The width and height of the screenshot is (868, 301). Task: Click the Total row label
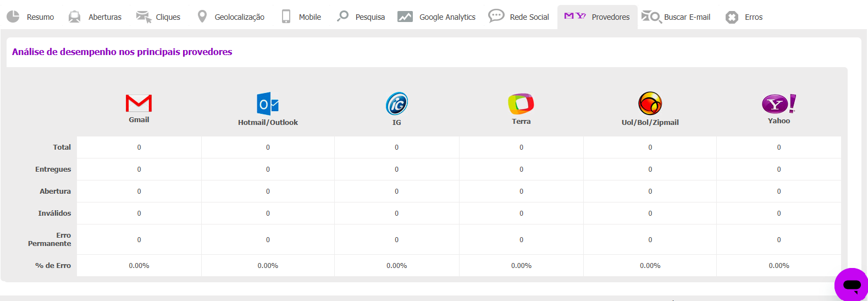62,147
